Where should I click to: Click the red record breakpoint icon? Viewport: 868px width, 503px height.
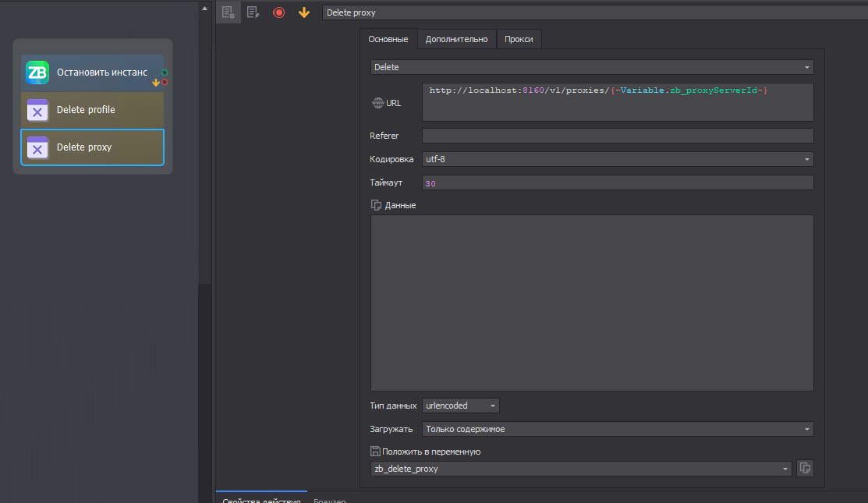pyautogui.click(x=278, y=12)
